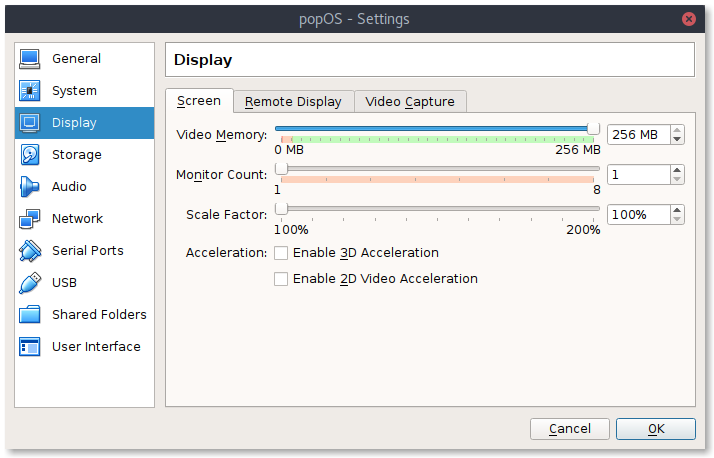
Task: Click the Scale Factor 100% input field
Action: pos(639,214)
